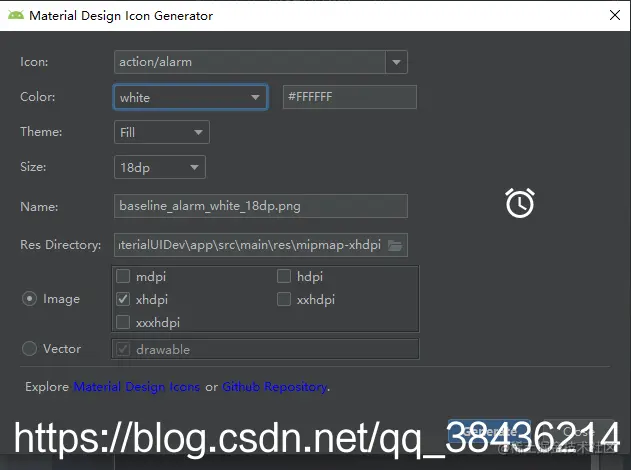Click the Android logo in title bar

point(16,15)
